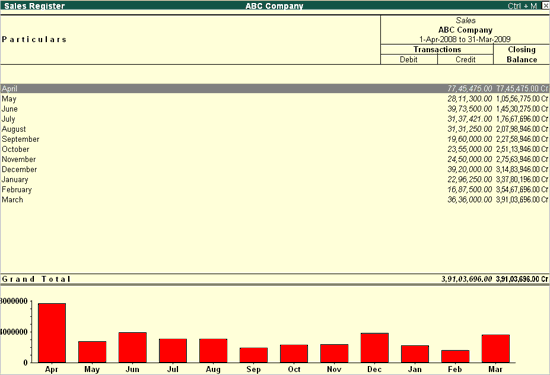Click the Apr bar in the chart

(x=52, y=333)
